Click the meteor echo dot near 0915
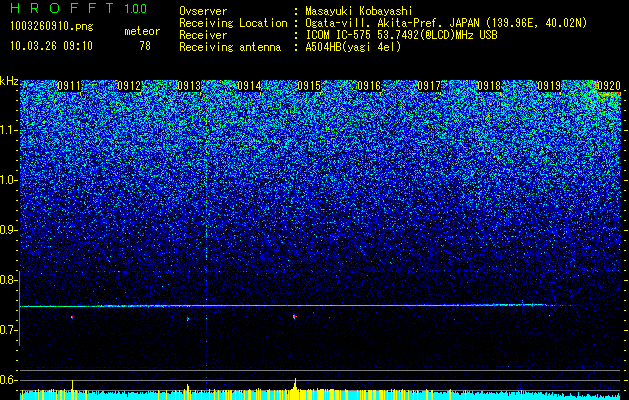The height and width of the screenshot is (400, 629). pyautogui.click(x=294, y=317)
